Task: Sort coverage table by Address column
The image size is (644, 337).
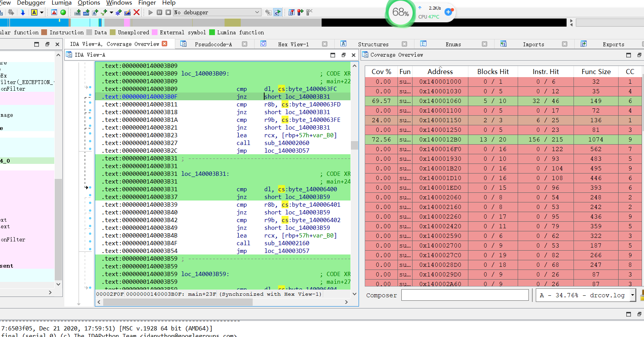Action: [x=440, y=72]
